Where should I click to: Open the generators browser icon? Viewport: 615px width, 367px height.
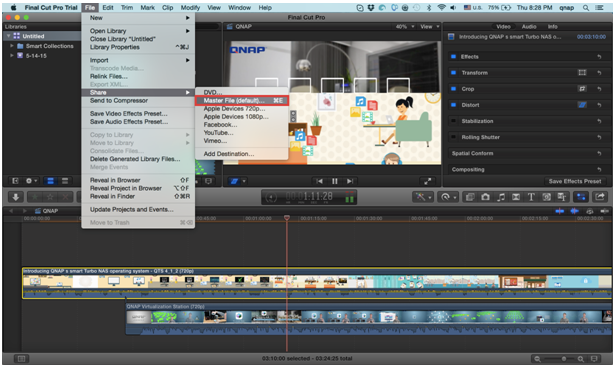click(x=546, y=197)
